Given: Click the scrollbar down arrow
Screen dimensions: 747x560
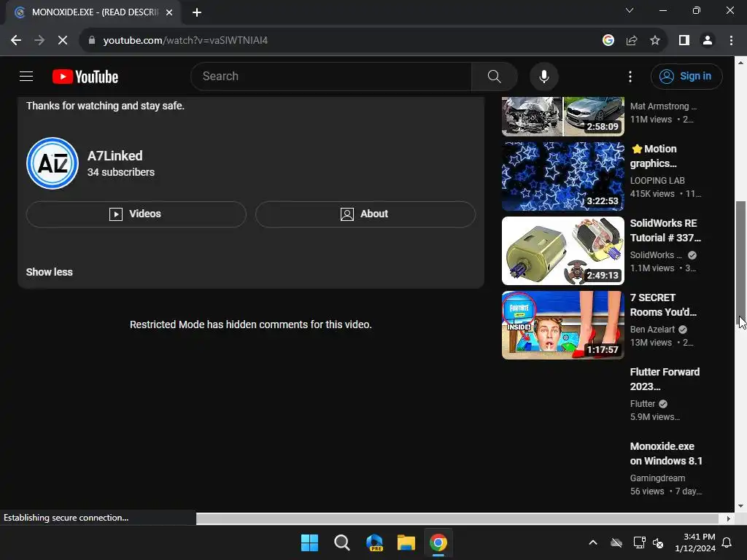Looking at the screenshot, I should pos(740,506).
